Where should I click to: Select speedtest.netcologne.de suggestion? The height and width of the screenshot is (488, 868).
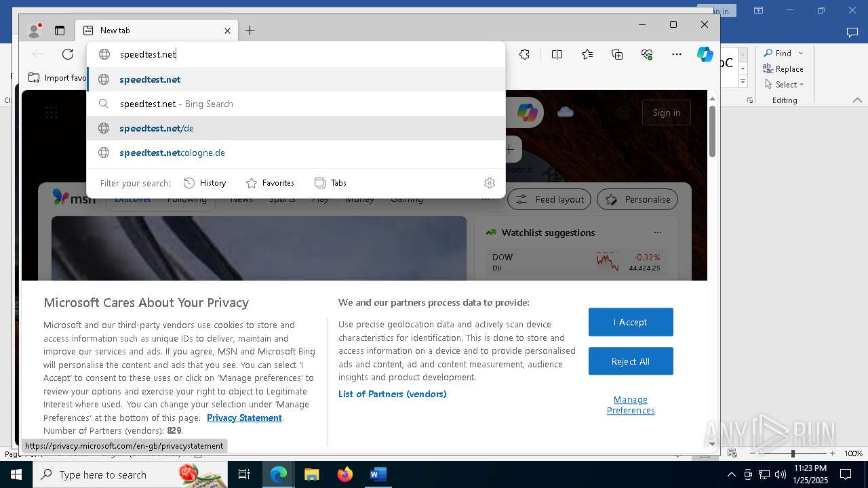coord(296,152)
